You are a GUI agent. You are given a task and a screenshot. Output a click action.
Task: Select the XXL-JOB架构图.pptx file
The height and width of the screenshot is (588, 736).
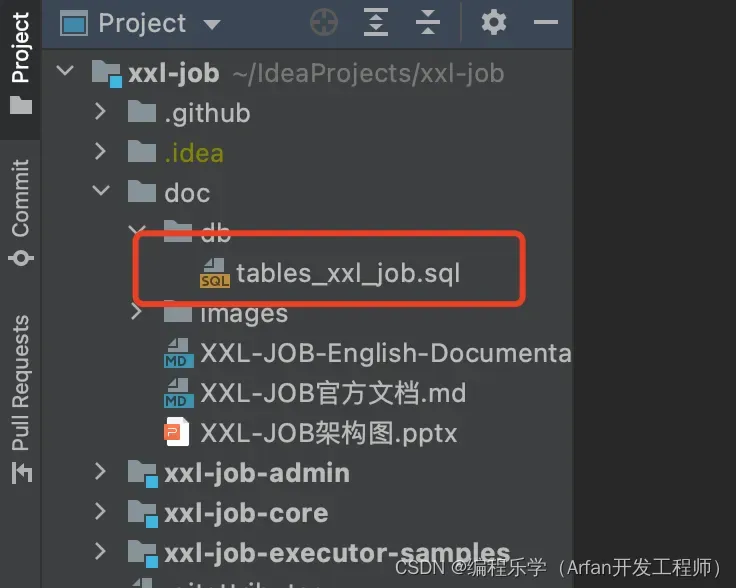(328, 433)
